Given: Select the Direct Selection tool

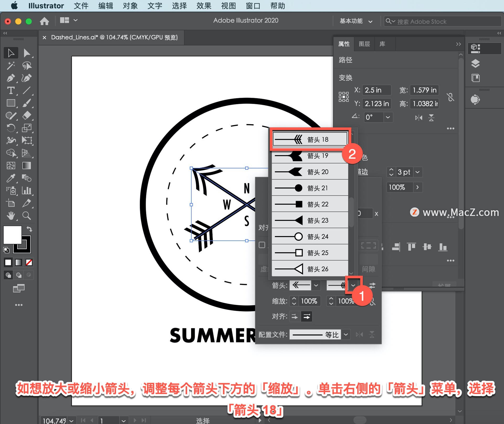Looking at the screenshot, I should click(x=27, y=53).
